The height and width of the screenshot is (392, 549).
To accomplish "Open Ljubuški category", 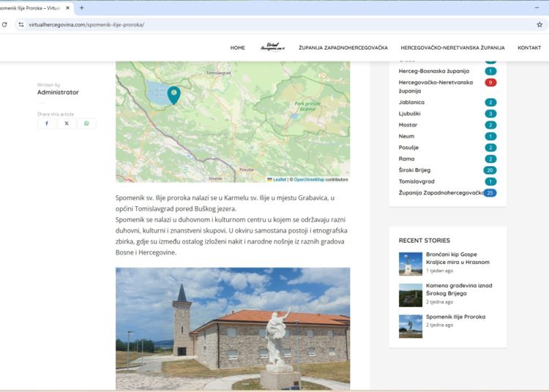I will point(409,113).
